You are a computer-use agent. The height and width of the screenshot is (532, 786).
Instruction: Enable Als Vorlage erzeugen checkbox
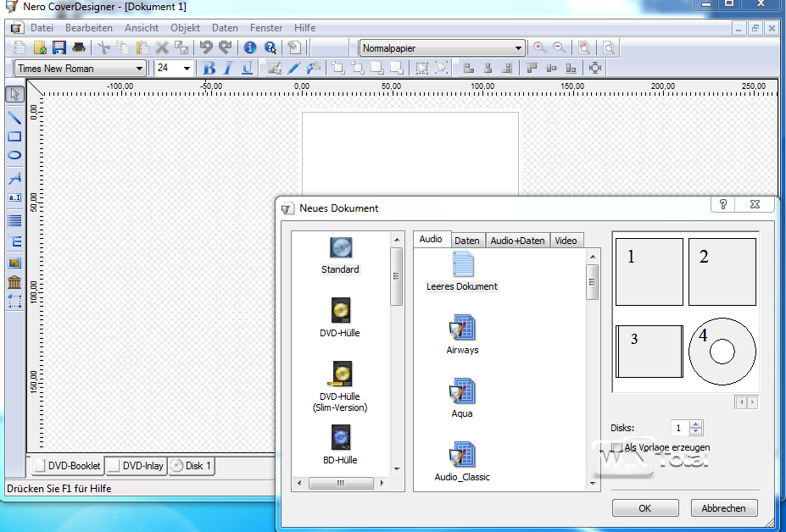pos(617,447)
